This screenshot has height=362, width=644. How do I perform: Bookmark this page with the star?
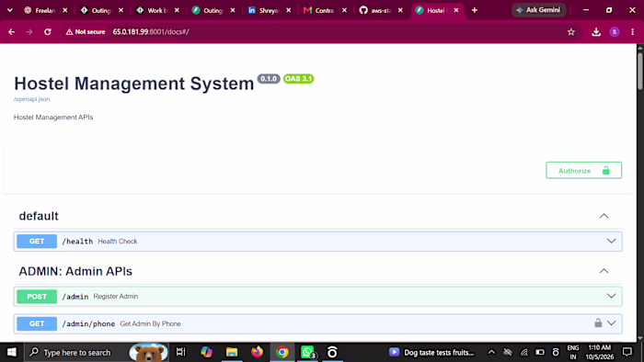coord(571,31)
